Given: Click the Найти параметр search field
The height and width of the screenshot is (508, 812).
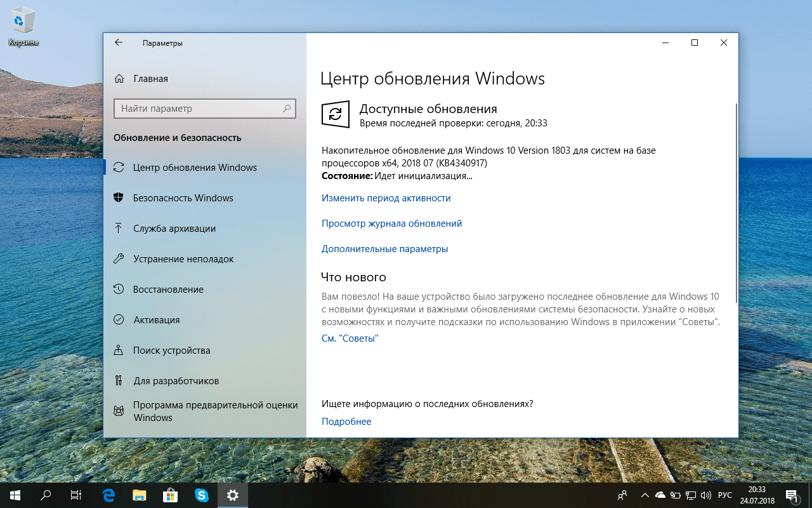Looking at the screenshot, I should [x=204, y=109].
